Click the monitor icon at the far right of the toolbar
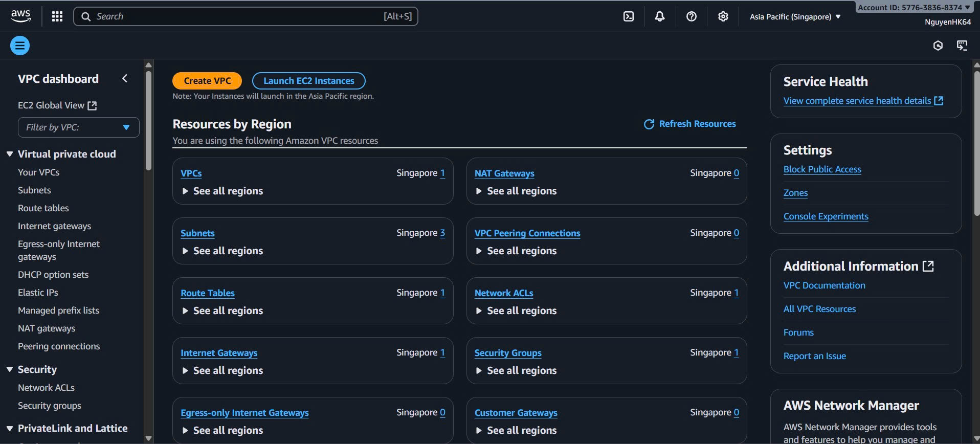The height and width of the screenshot is (444, 980). pos(962,46)
